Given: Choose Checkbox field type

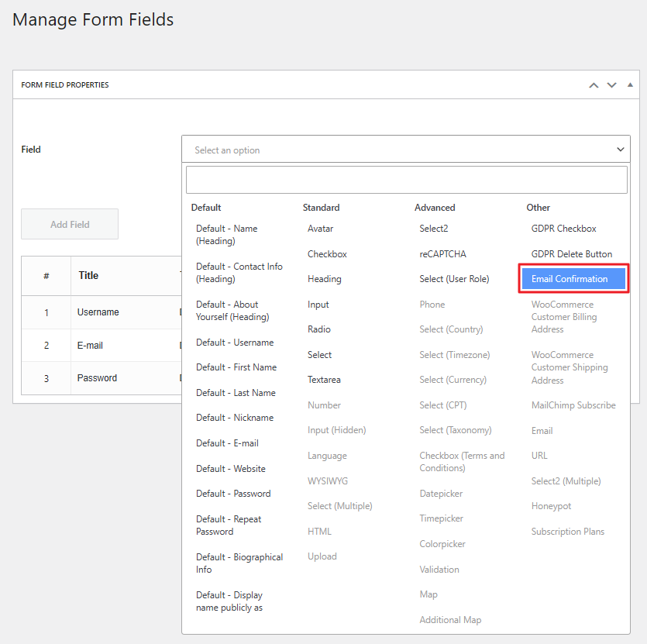Looking at the screenshot, I should coord(327,254).
